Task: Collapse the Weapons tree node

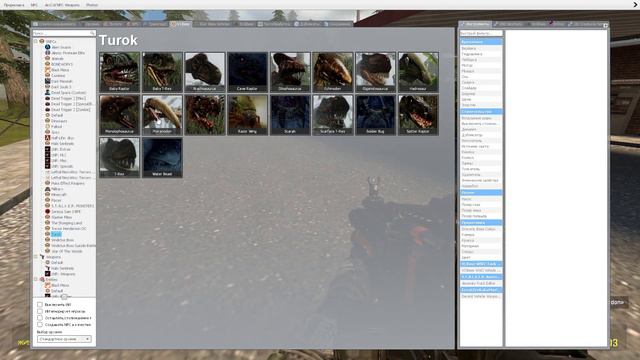Action: click(x=36, y=257)
